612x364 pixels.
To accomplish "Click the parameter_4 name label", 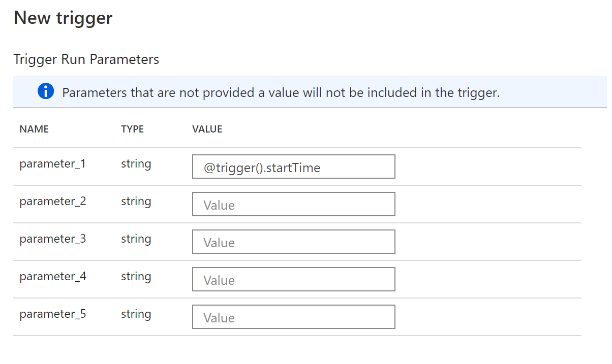I will pyautogui.click(x=52, y=276).
